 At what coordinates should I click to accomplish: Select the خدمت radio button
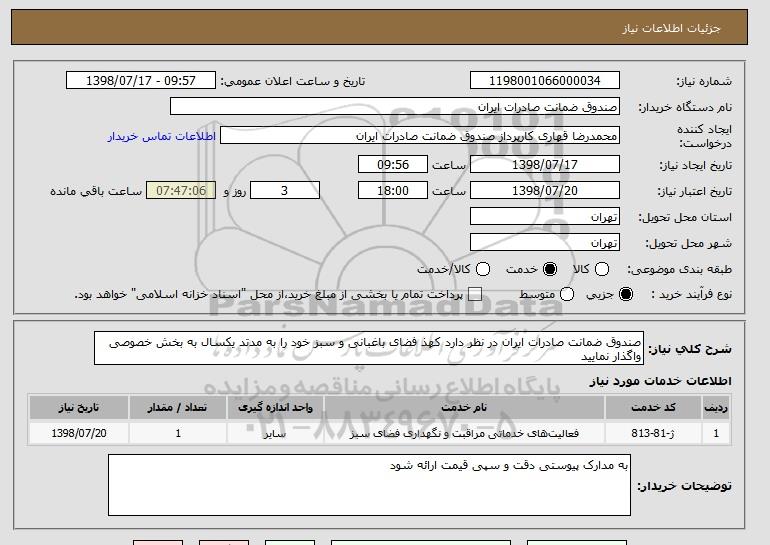550,269
